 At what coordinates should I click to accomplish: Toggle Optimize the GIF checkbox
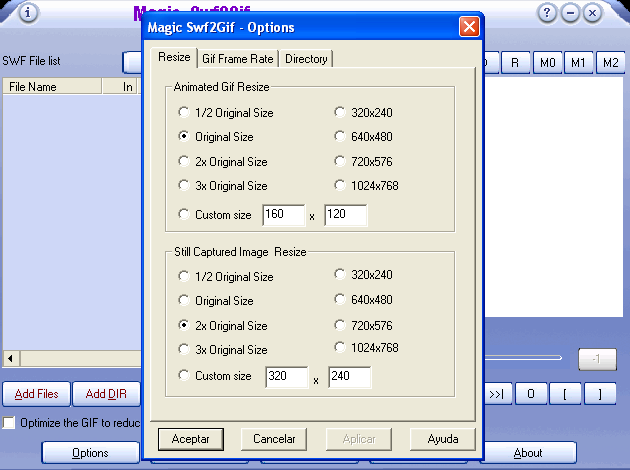[x=9, y=423]
